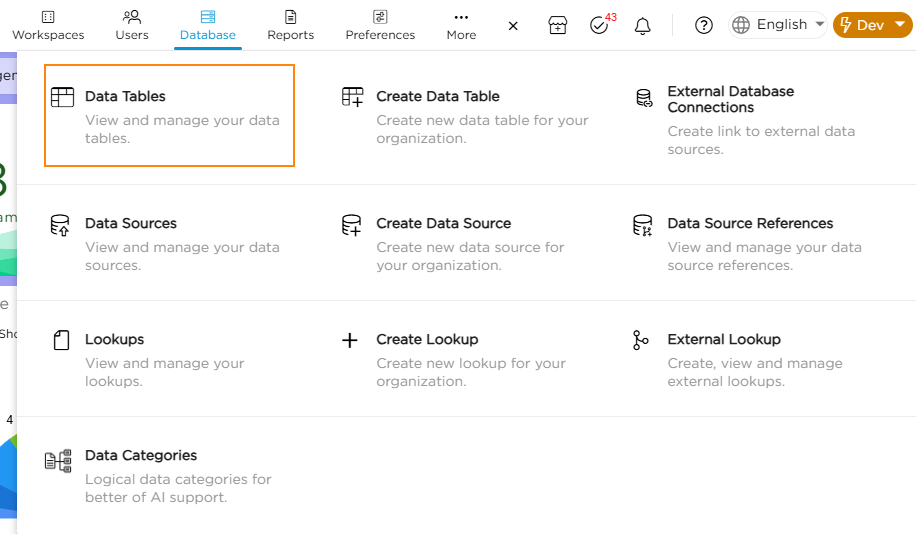Click the External Lookup branch icon

pos(641,340)
